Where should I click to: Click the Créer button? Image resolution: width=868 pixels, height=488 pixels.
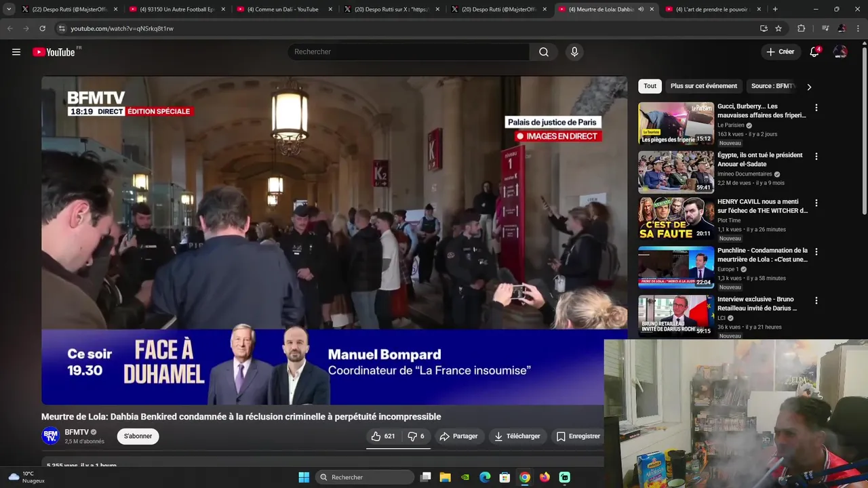point(781,52)
